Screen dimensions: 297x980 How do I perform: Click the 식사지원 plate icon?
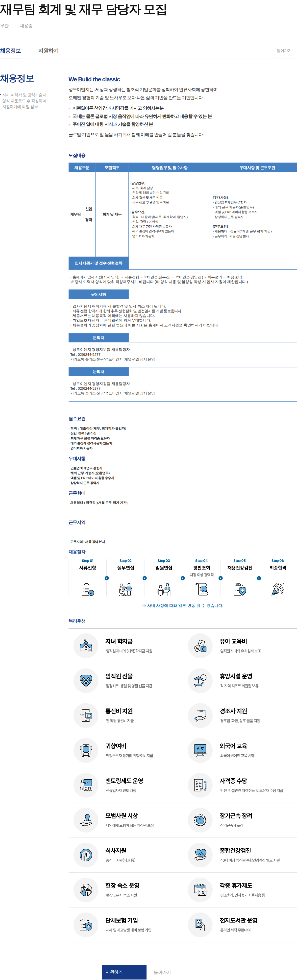(x=86, y=855)
